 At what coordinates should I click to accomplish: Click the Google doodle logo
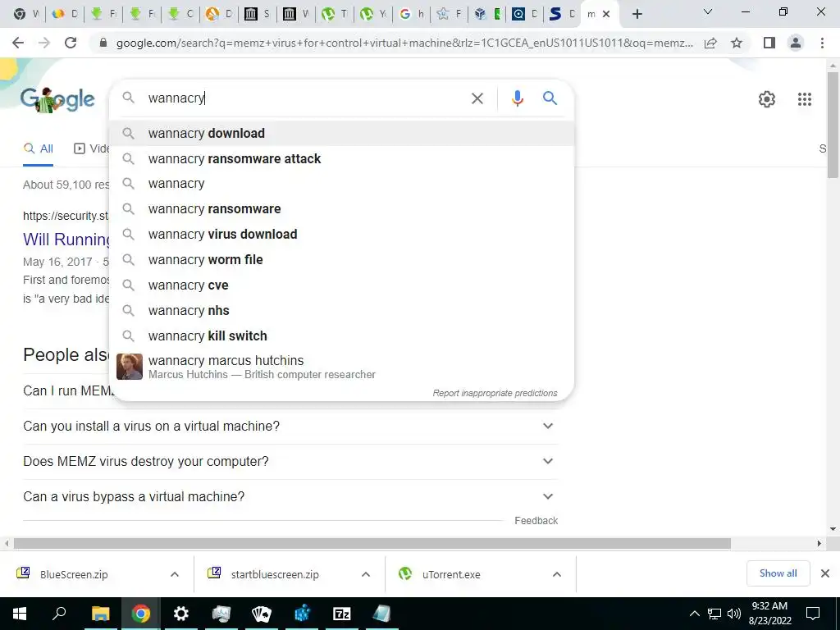click(57, 99)
